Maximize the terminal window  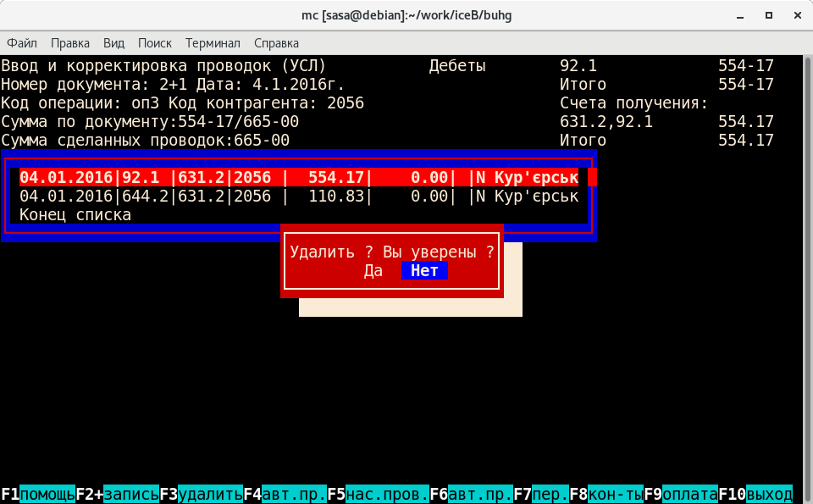pyautogui.click(x=769, y=14)
